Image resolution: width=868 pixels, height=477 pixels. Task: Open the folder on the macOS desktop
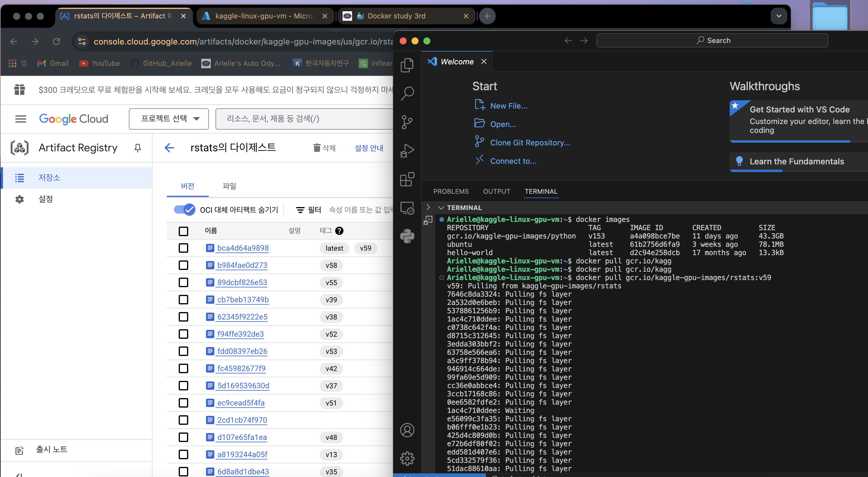click(830, 16)
